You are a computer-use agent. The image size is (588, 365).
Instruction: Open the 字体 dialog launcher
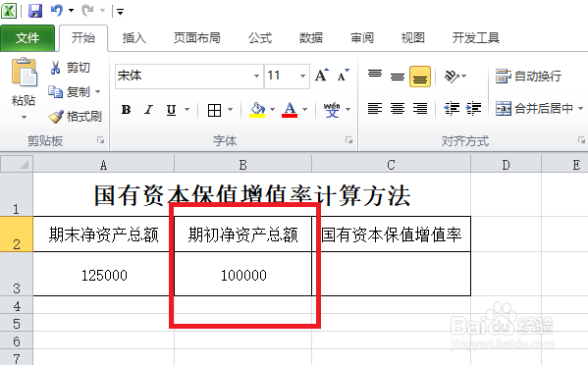[349, 140]
